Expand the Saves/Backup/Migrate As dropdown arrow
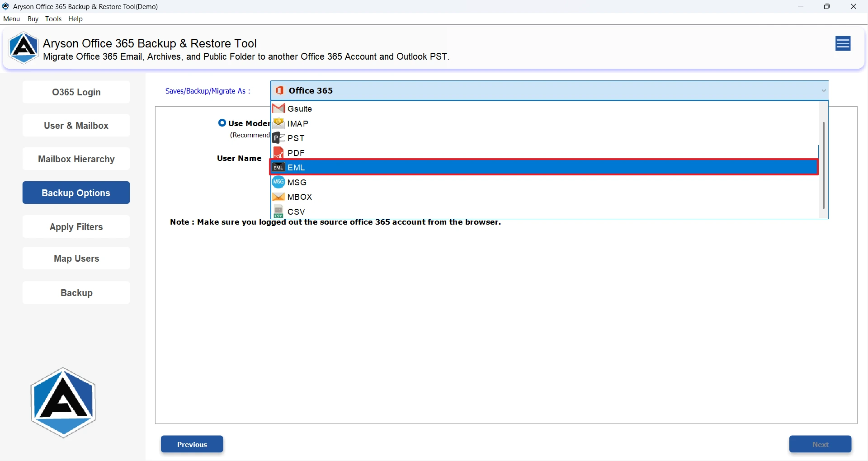The width and height of the screenshot is (868, 461). [824, 91]
